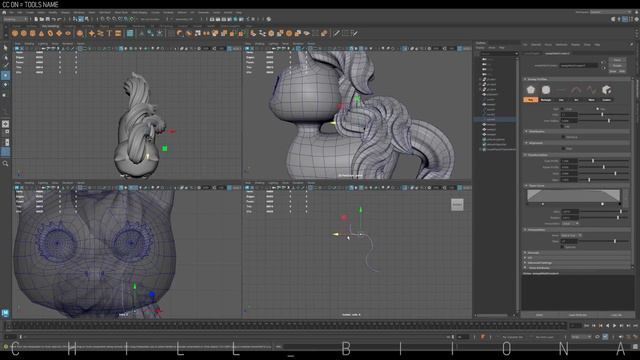Click the Undo arrow in status line
The image size is (640, 360).
tap(54, 19)
